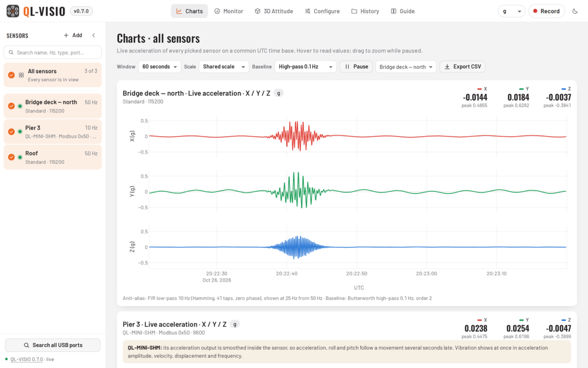
Task: Click Search all USB ports
Action: coord(53,345)
